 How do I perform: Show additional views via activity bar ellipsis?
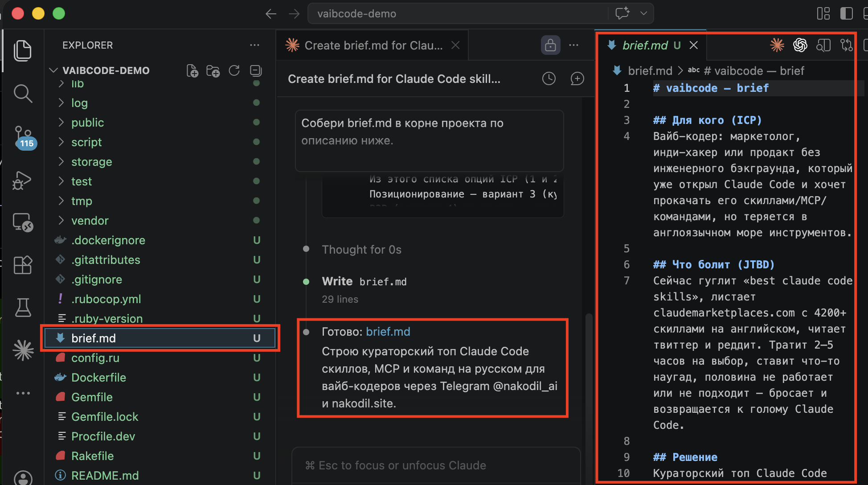pos(23,393)
